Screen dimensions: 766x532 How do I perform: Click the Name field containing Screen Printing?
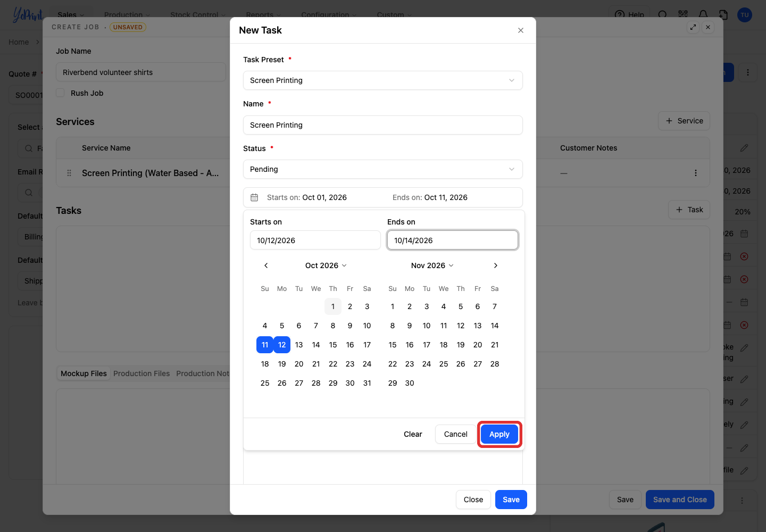pos(383,125)
